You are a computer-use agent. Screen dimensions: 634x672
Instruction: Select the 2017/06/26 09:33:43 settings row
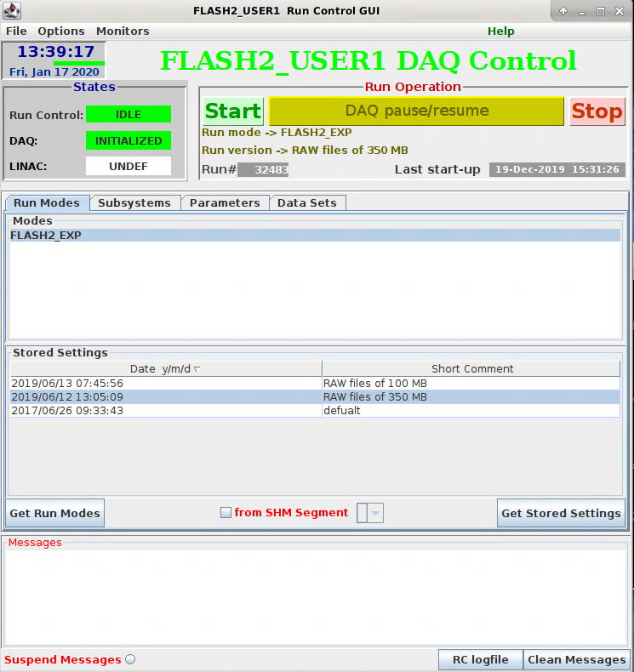pos(315,411)
